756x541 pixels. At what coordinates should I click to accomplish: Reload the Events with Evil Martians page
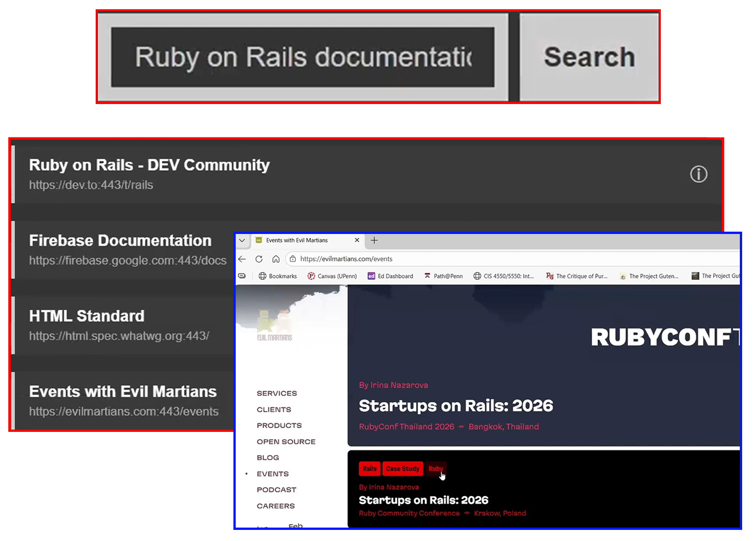[x=259, y=259]
